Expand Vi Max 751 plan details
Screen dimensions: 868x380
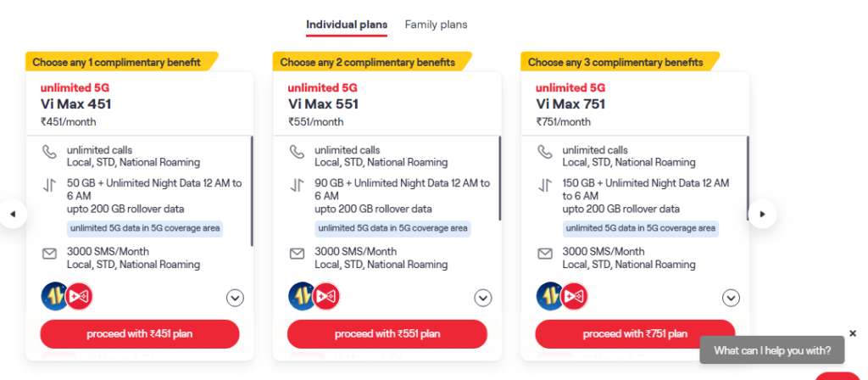coord(731,298)
